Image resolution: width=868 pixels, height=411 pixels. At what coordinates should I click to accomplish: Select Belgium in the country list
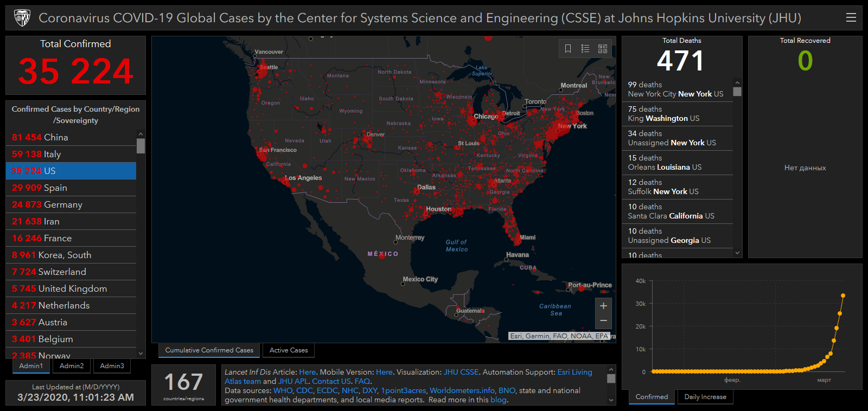[x=71, y=339]
